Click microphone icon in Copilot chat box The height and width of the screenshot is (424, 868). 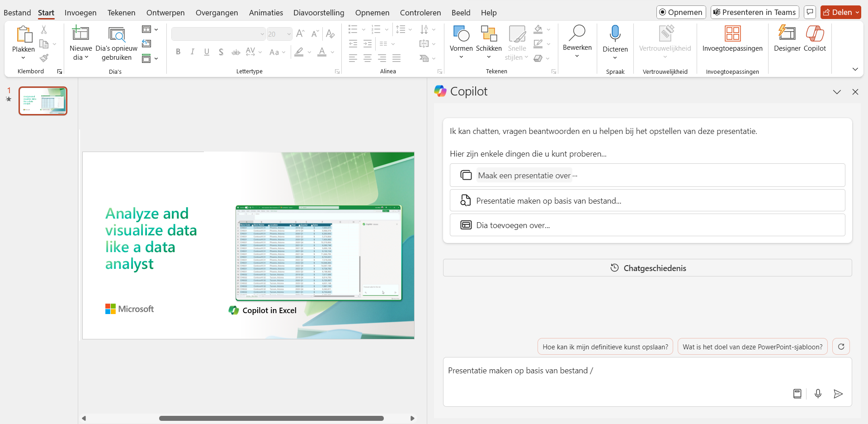coord(818,394)
